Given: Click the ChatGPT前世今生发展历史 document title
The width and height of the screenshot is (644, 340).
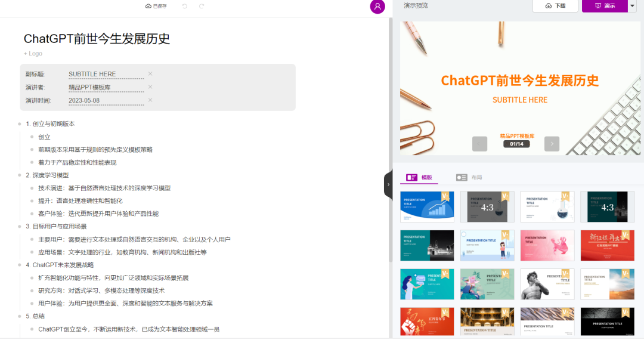Looking at the screenshot, I should pyautogui.click(x=97, y=39).
